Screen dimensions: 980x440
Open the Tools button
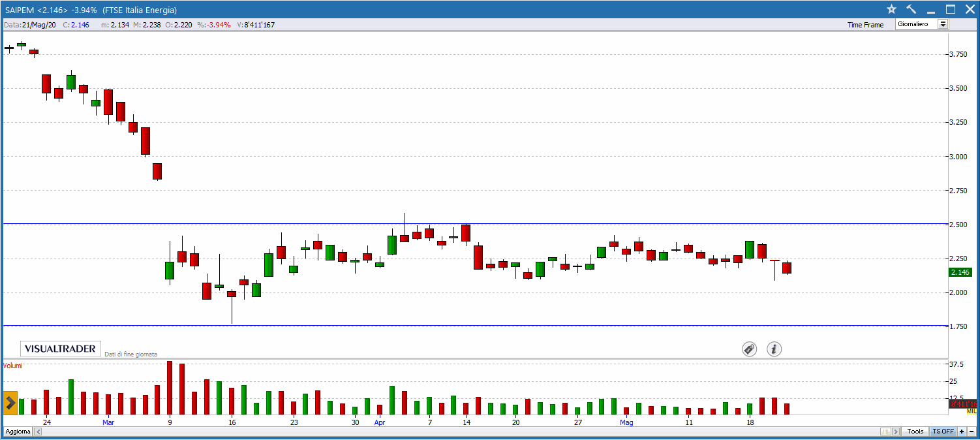tap(915, 432)
